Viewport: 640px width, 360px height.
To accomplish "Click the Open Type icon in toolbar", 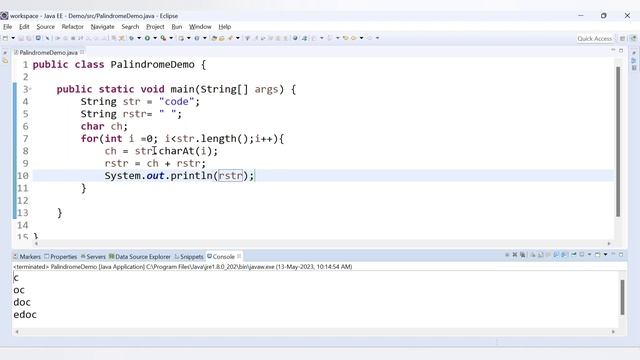I will (214, 38).
